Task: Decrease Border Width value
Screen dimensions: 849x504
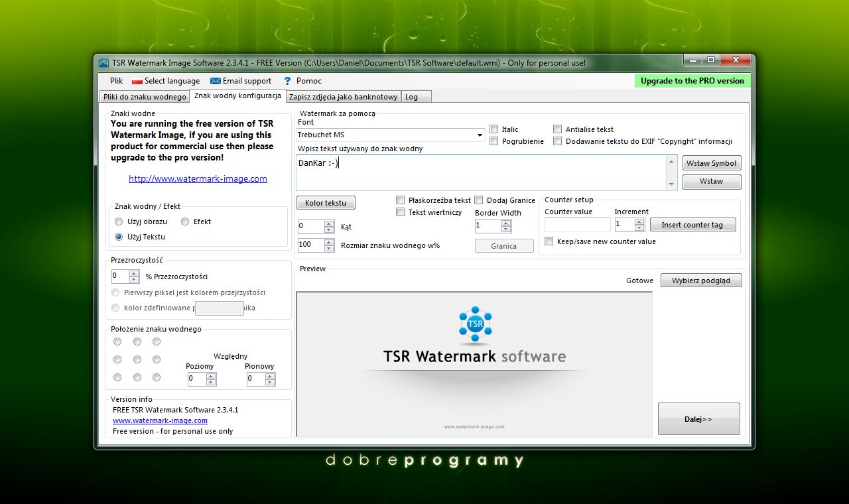Action: (x=507, y=229)
